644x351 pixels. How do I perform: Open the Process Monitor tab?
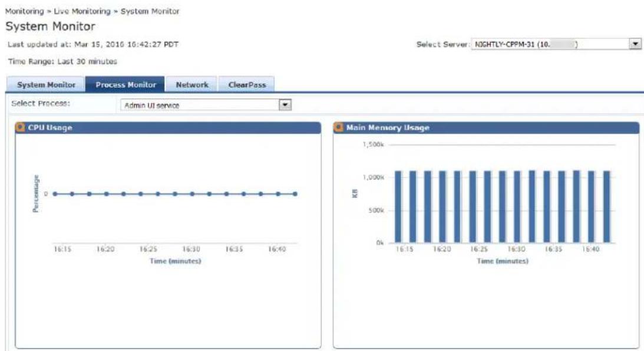pos(126,85)
